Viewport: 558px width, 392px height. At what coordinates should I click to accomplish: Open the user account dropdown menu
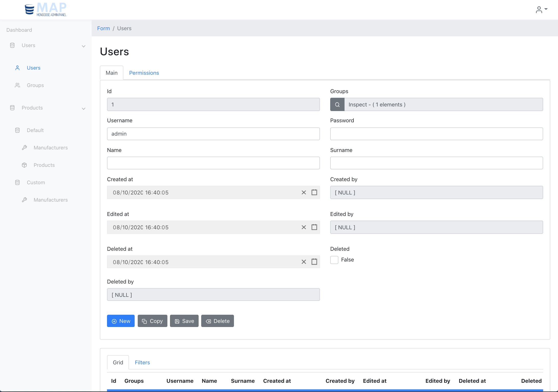coord(541,9)
